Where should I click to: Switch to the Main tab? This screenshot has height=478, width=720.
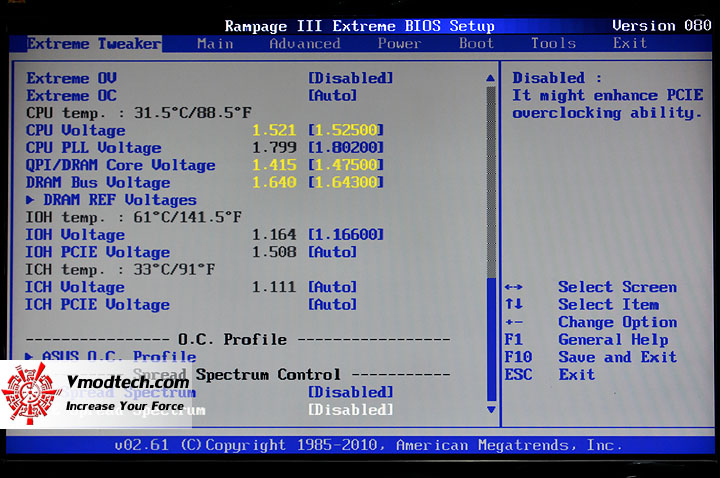[x=215, y=44]
